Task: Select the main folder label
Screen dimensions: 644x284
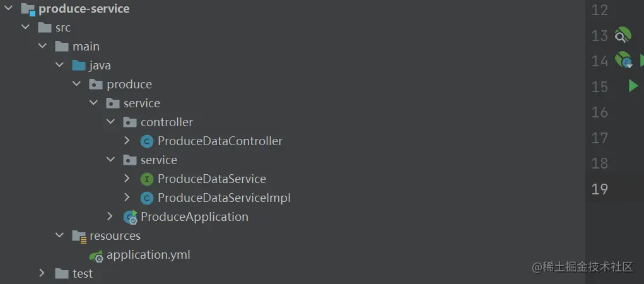Action: 86,47
